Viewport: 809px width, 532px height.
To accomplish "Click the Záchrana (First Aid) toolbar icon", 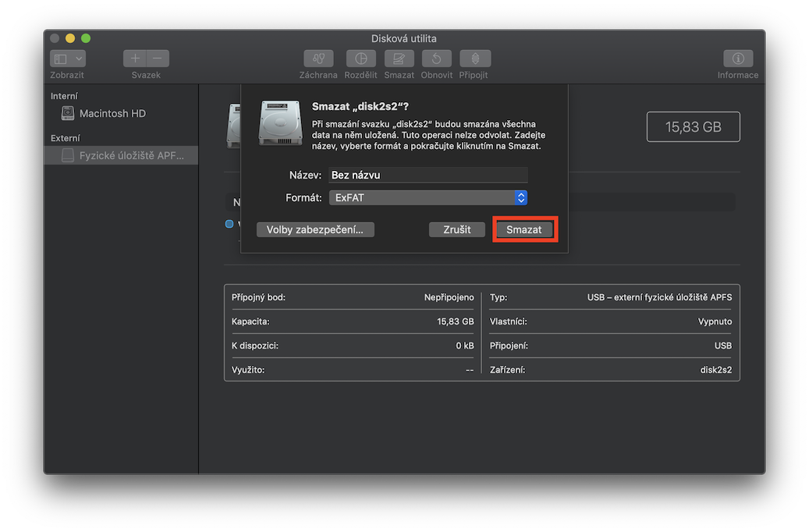I will coord(318,59).
